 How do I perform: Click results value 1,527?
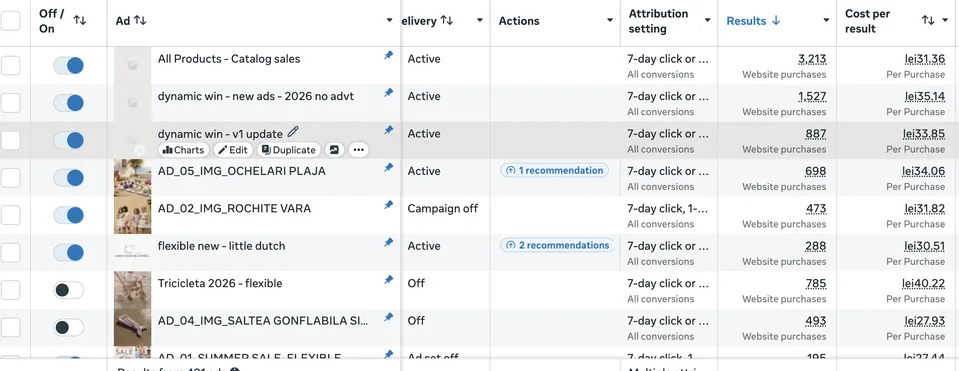(812, 97)
